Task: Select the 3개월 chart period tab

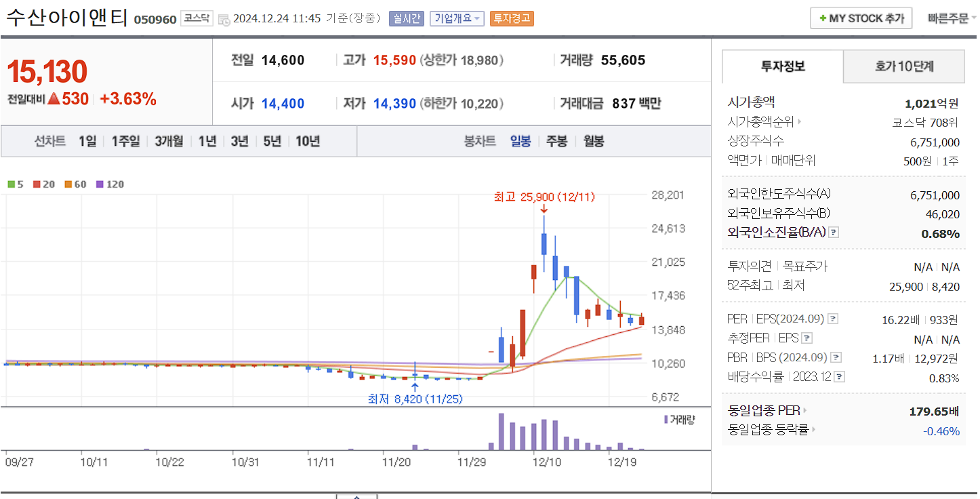Action: (167, 141)
